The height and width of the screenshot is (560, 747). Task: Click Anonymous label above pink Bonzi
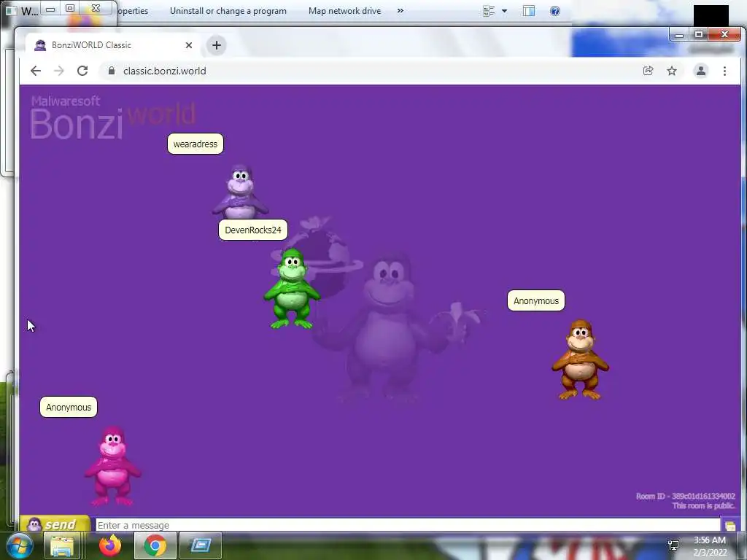pyautogui.click(x=69, y=407)
